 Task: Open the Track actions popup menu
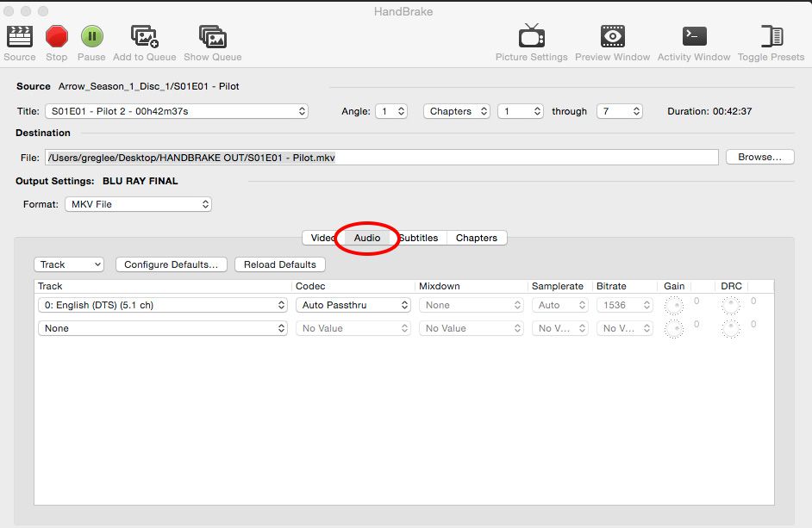pos(69,264)
